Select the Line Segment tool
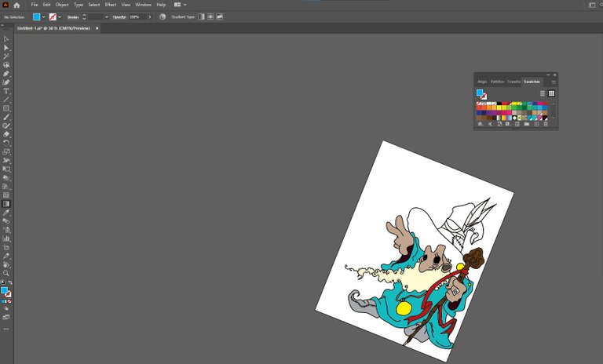The height and width of the screenshot is (364, 603). point(6,100)
